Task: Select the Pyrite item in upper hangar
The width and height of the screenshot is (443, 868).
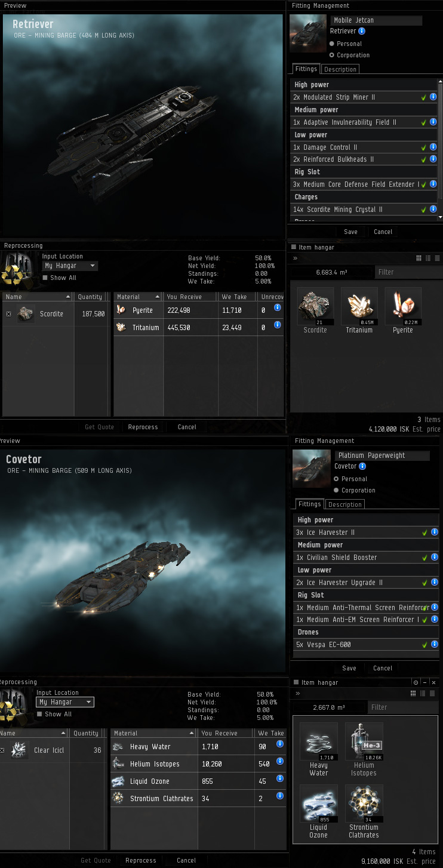Action: [403, 310]
